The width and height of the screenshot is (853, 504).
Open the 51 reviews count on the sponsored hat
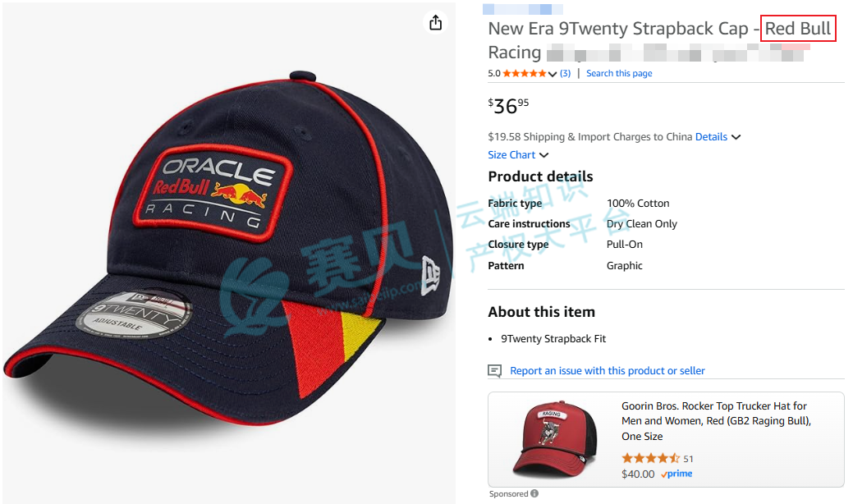tap(688, 459)
